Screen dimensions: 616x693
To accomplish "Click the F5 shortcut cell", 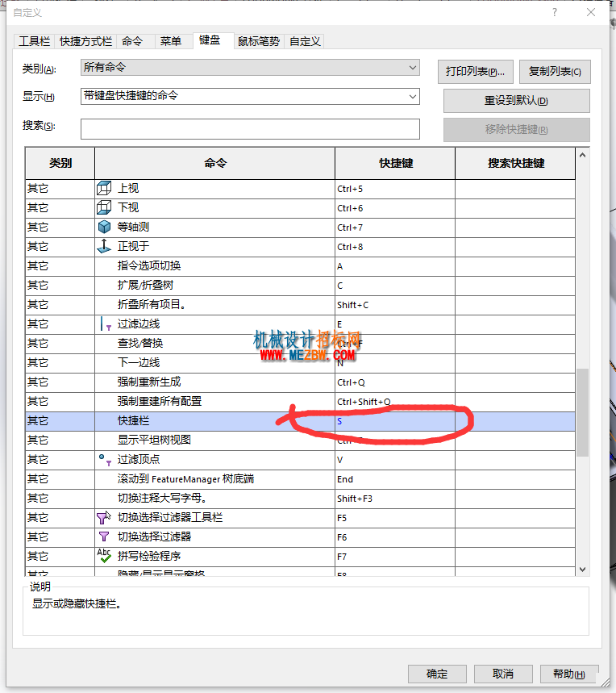I will (x=395, y=518).
